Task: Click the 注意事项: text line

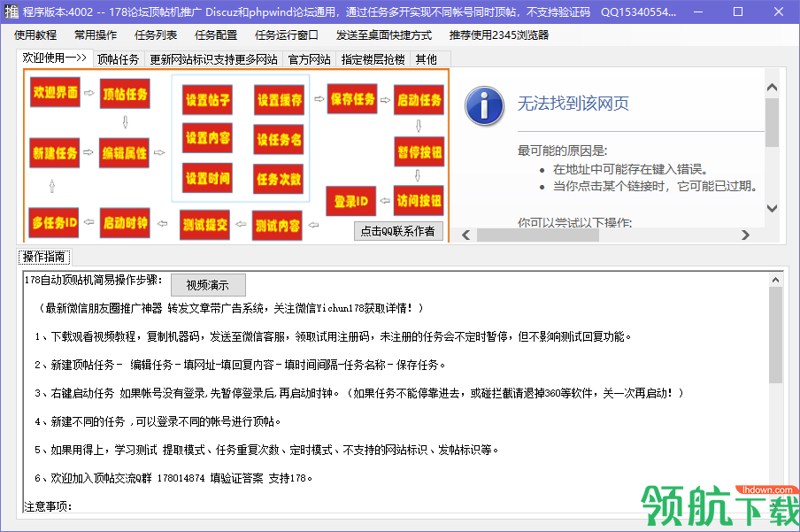Action: click(x=49, y=506)
